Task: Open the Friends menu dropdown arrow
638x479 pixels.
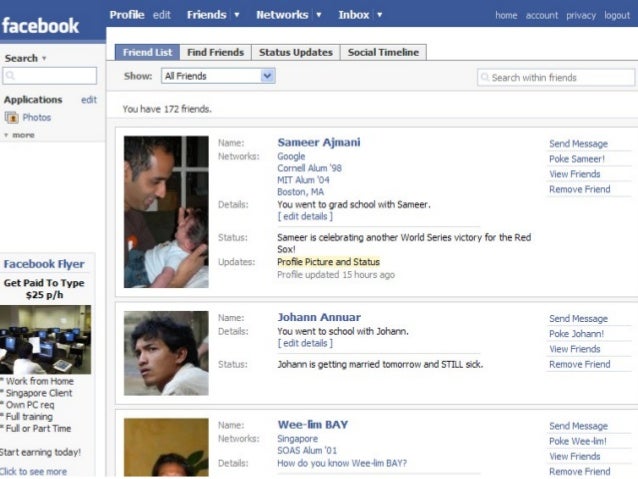Action: point(237,15)
